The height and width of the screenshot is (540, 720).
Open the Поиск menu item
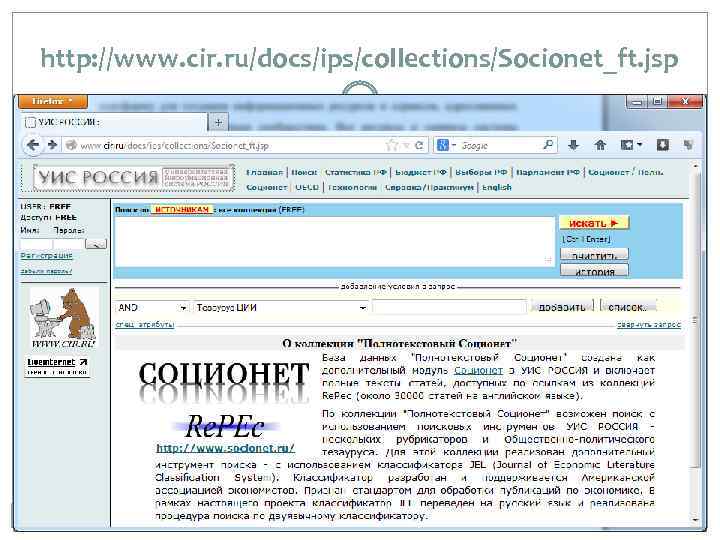coord(304,172)
